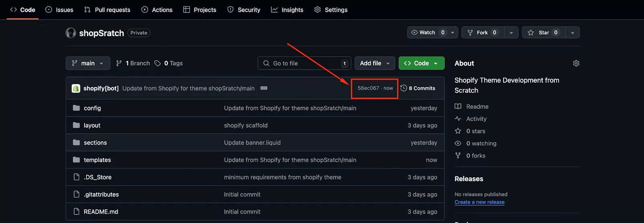This screenshot has width=644, height=223.
Task: Open repository Settings tab
Action: pos(331,10)
